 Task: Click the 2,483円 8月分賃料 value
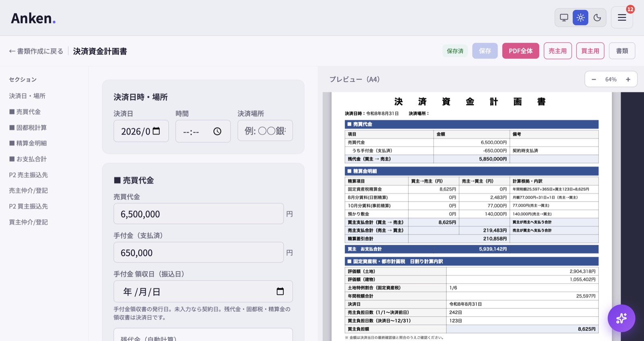coord(498,197)
